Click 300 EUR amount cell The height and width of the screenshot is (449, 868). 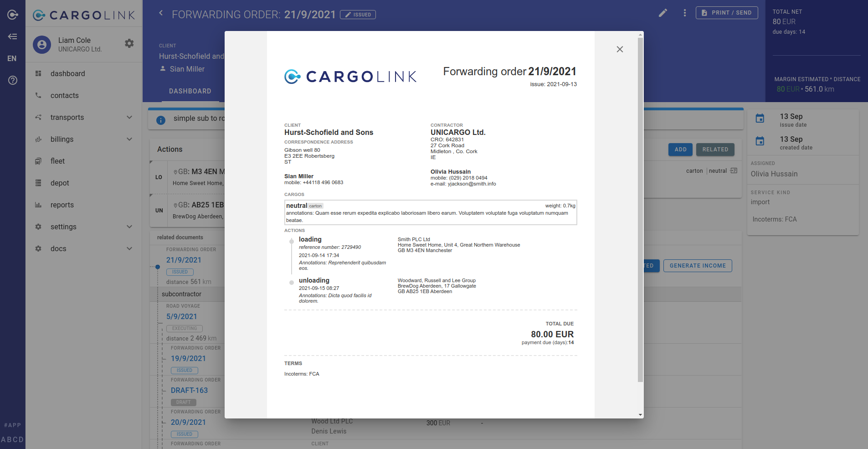(438, 423)
